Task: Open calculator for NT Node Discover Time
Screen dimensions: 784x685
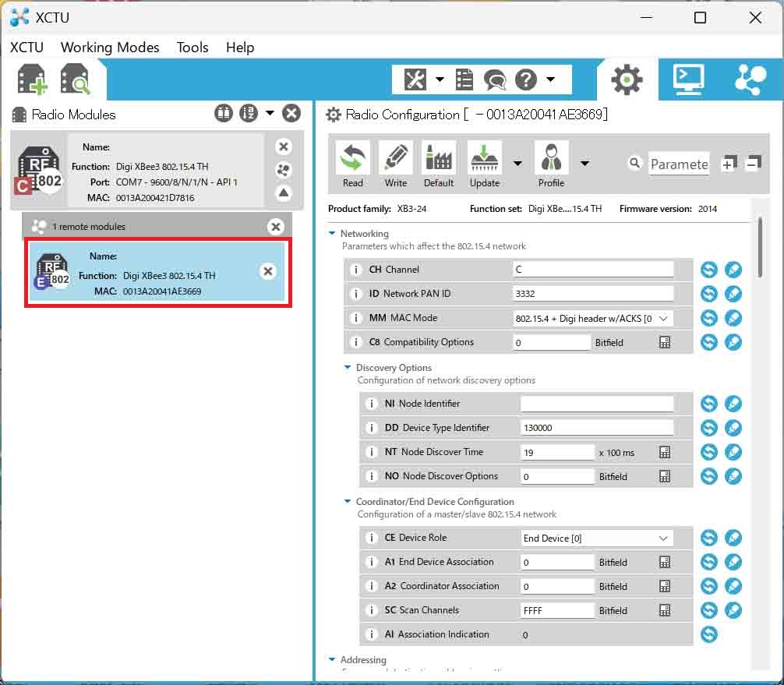Action: coord(665,452)
